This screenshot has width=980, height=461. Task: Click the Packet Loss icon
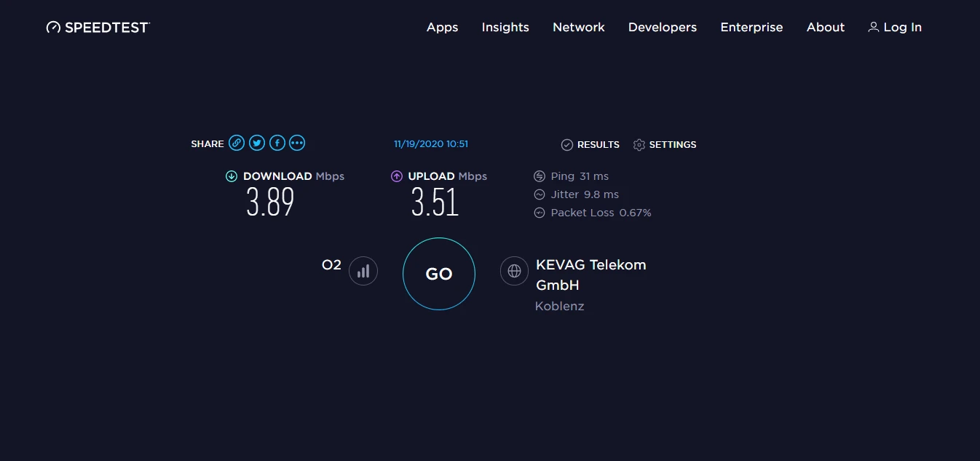tap(540, 213)
